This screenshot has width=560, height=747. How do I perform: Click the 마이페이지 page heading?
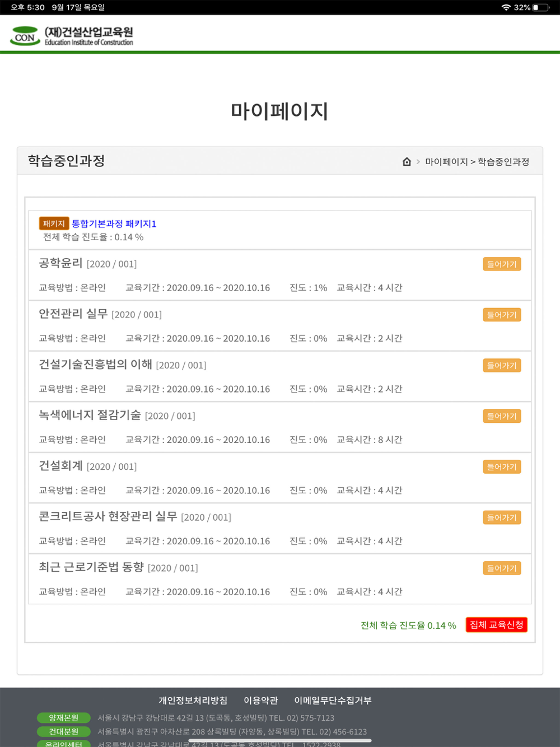click(x=279, y=111)
